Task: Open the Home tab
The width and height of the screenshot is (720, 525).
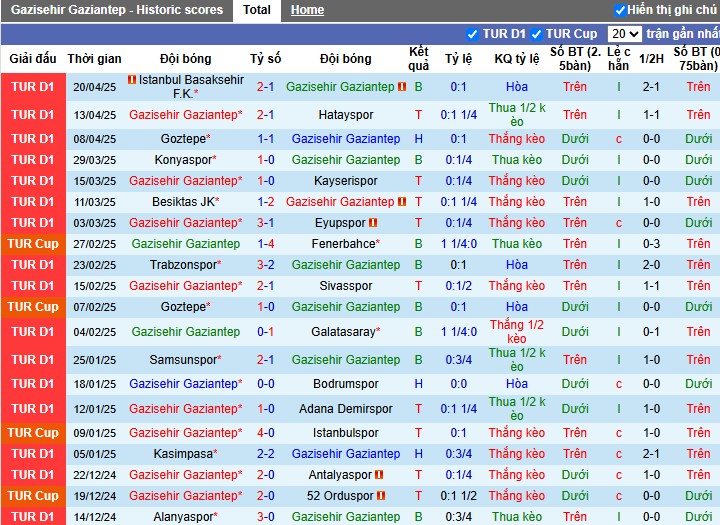Action: [307, 10]
